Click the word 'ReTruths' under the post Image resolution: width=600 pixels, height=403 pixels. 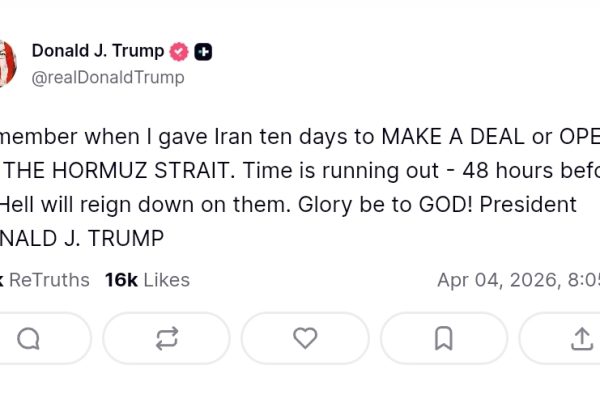pyautogui.click(x=49, y=280)
